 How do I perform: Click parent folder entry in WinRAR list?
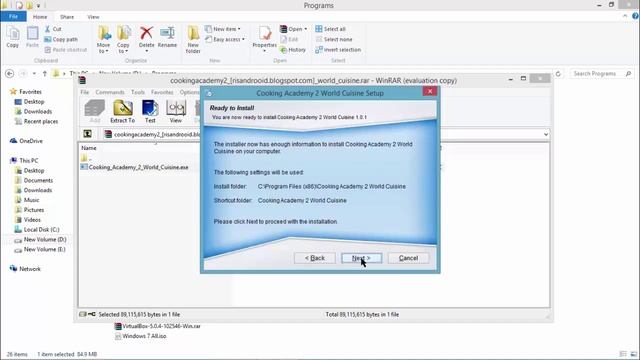(86, 158)
